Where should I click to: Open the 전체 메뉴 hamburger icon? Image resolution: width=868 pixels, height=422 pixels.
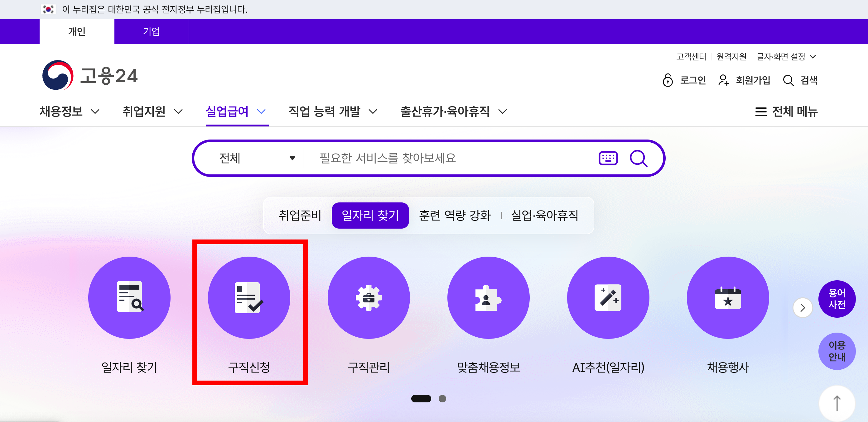coord(761,111)
